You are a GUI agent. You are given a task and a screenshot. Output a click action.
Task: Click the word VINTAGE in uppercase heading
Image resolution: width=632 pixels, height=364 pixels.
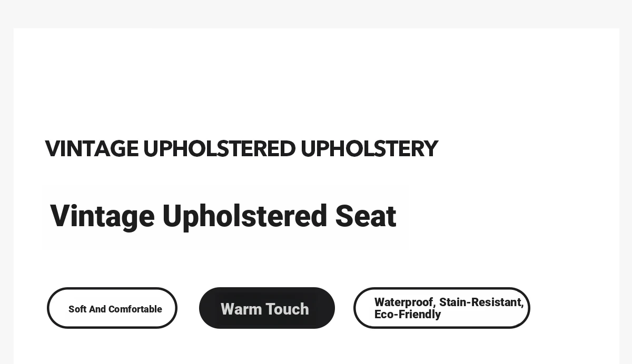coord(92,149)
